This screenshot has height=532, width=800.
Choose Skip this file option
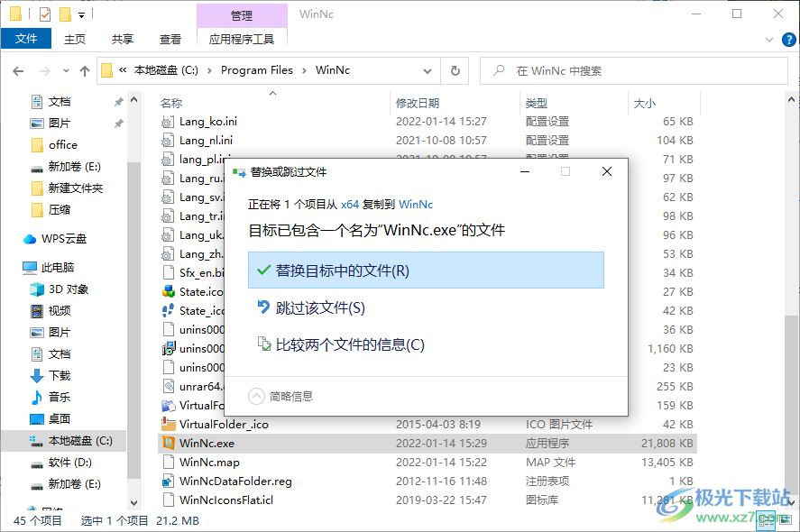click(312, 307)
